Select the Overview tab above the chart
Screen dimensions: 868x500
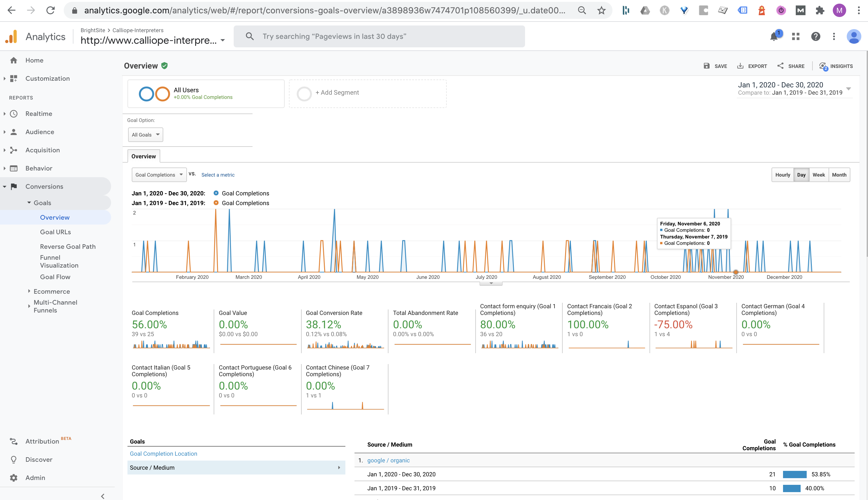click(143, 156)
